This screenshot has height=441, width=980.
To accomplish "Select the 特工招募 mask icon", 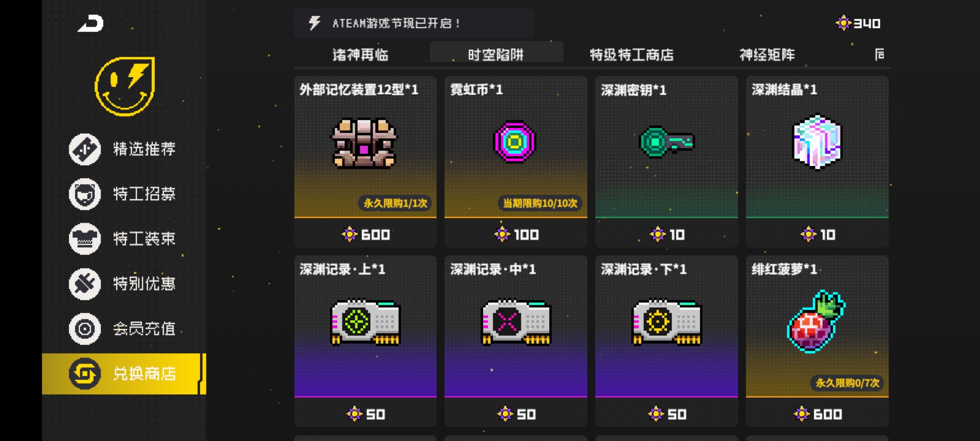I will tap(85, 194).
